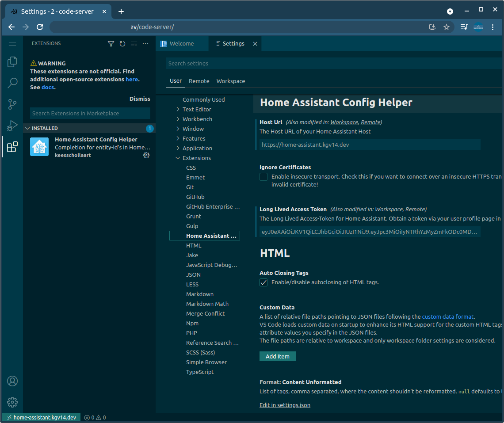Open the Explorer view in activity bar

pyautogui.click(x=12, y=62)
